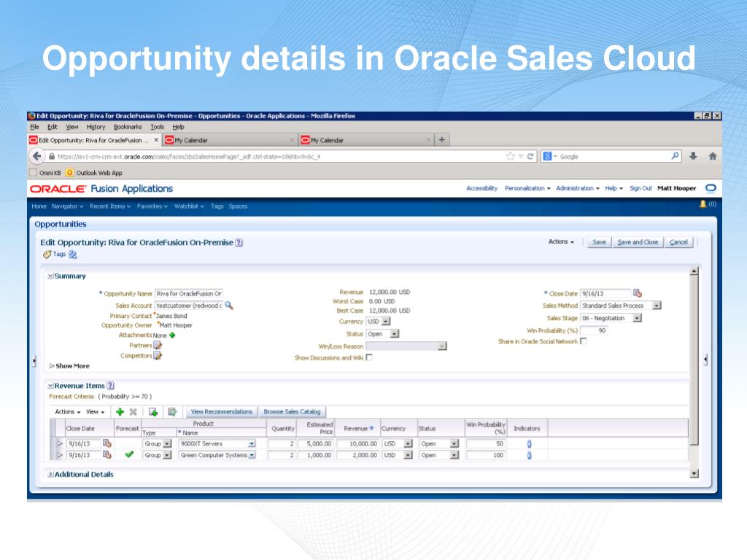
Task: Open the Sales Method dropdown
Action: coord(657,306)
